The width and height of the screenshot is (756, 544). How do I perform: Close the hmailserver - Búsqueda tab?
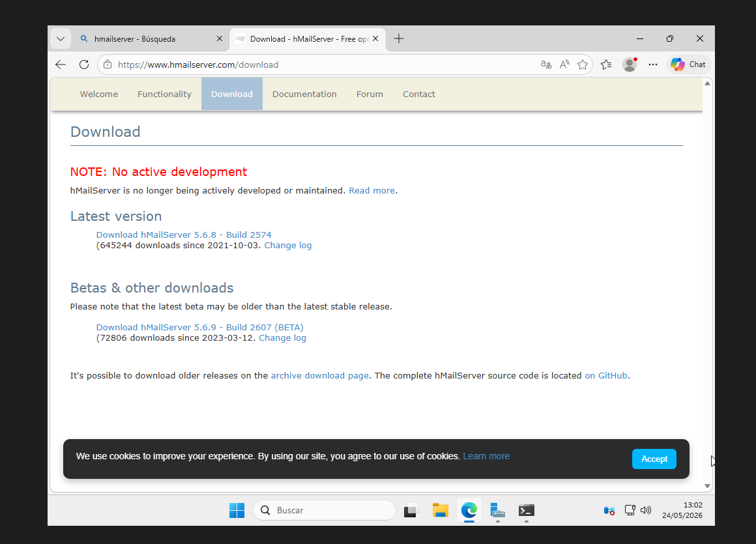220,38
